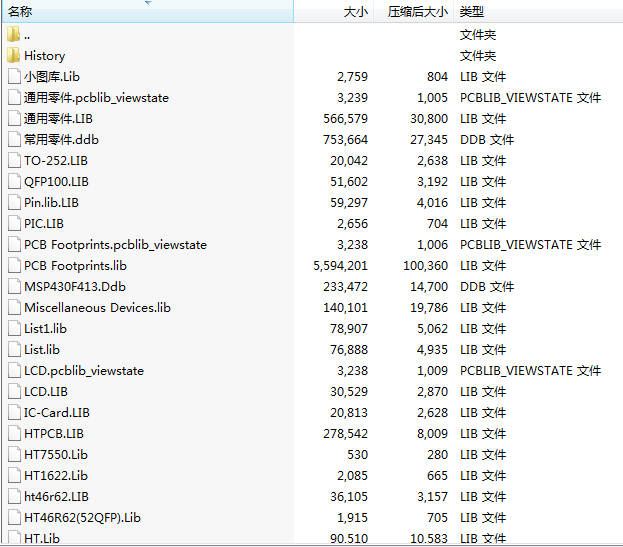Sort by the 名称 column header
Viewport: 623px width, 547px height.
(x=148, y=12)
